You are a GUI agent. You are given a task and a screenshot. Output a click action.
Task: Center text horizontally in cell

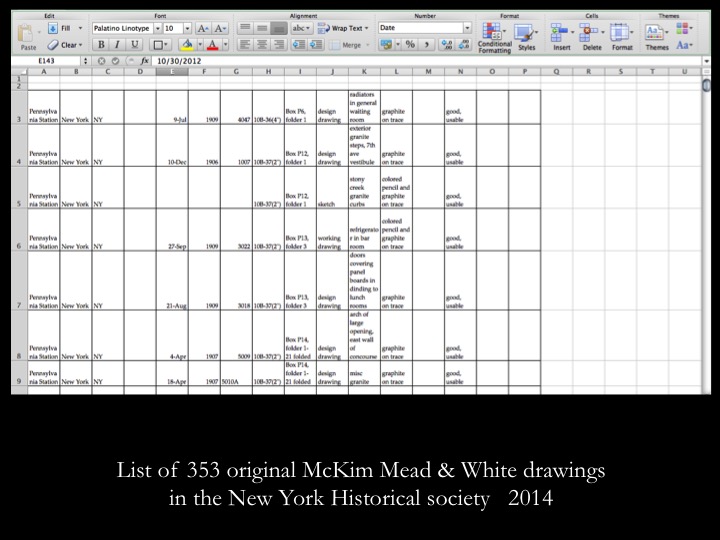click(262, 45)
